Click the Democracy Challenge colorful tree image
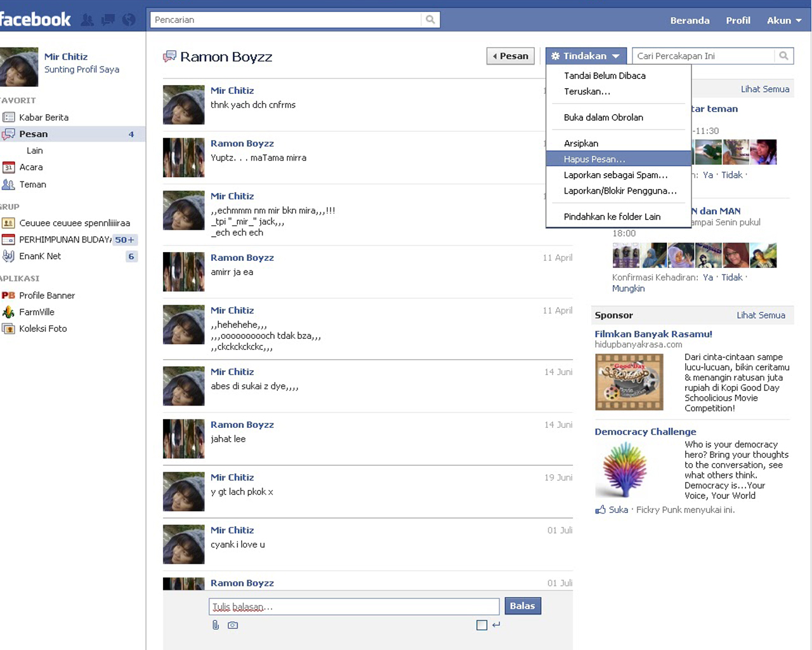The height and width of the screenshot is (650, 812). [x=625, y=469]
